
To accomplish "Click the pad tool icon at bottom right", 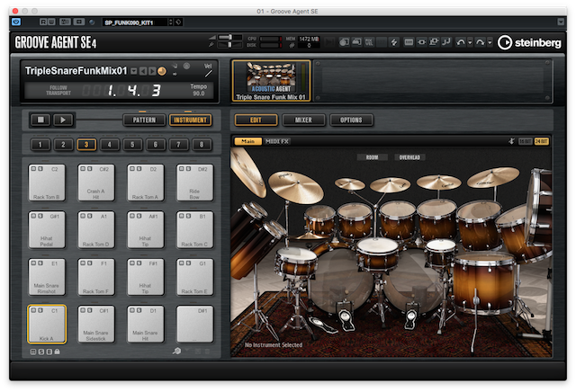I will pos(176,352).
